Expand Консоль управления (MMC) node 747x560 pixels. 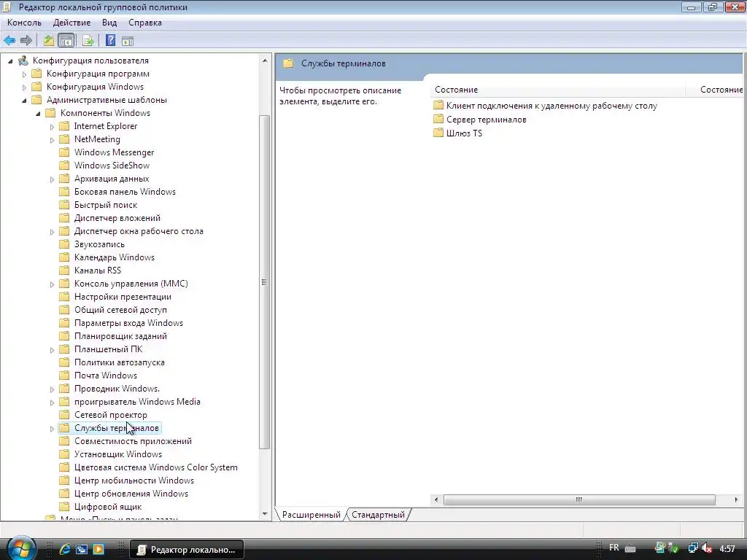tap(52, 284)
